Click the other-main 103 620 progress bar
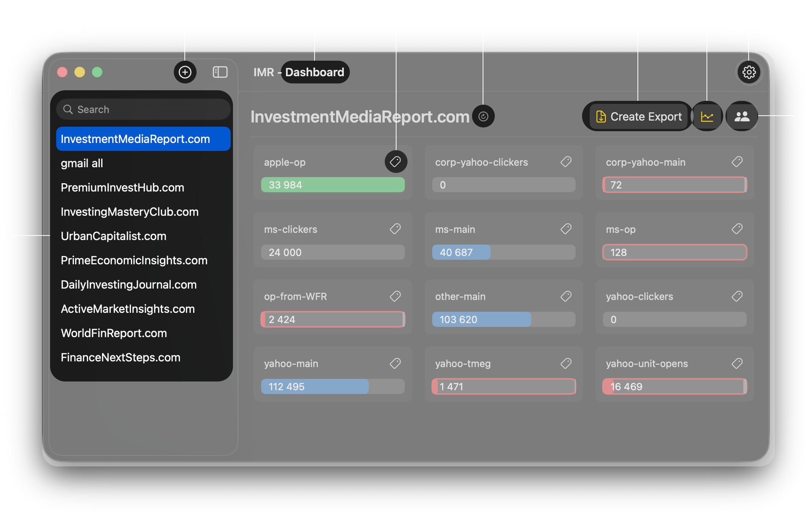This screenshot has width=812, height=518. pos(504,320)
